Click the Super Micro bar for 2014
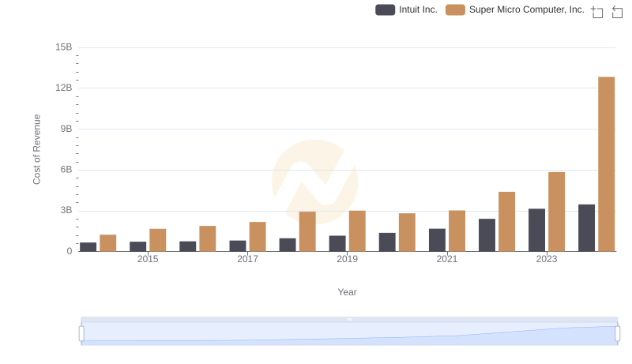This screenshot has height=364, width=632. pos(108,243)
